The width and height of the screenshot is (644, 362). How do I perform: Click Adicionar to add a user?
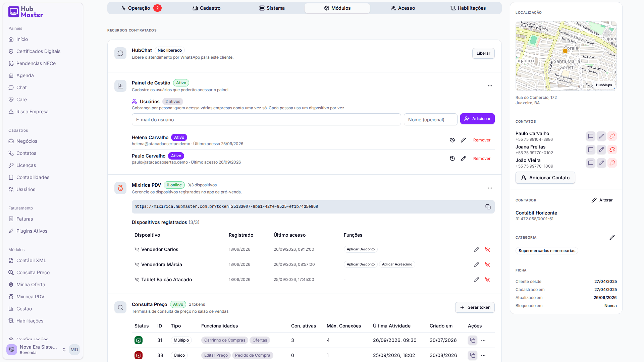(x=477, y=119)
